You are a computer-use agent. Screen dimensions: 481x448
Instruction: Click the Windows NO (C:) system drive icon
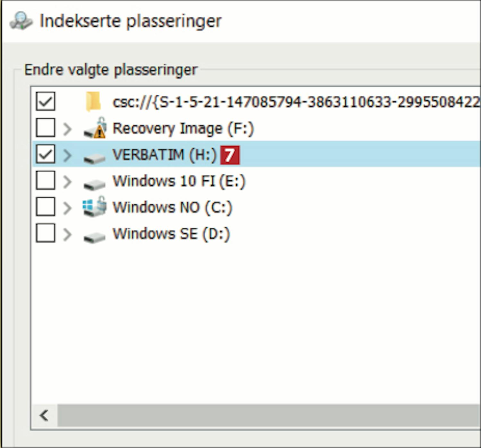tap(94, 207)
